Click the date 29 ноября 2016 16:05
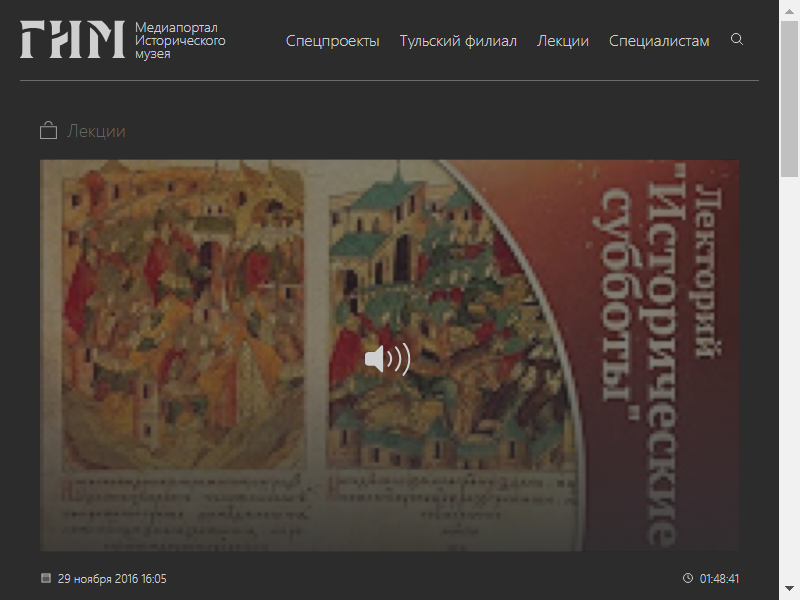The width and height of the screenshot is (800, 600). coord(112,579)
